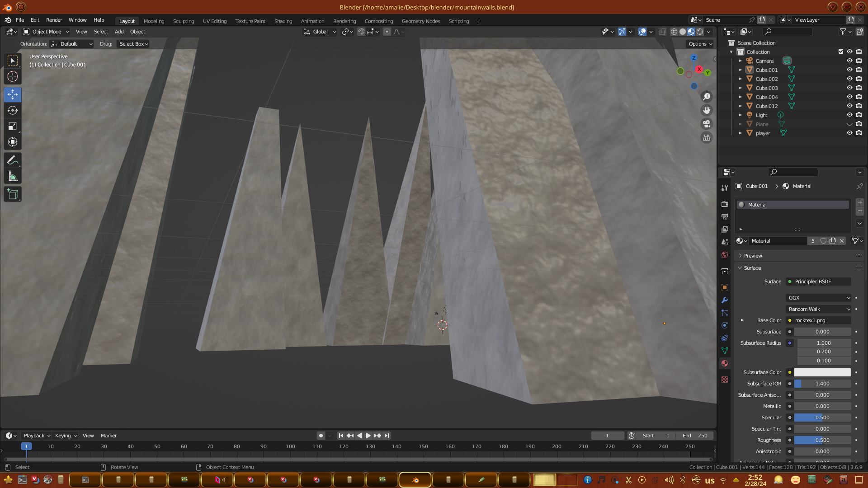Toggle camera view in the viewport
The height and width of the screenshot is (488, 868).
point(707,124)
